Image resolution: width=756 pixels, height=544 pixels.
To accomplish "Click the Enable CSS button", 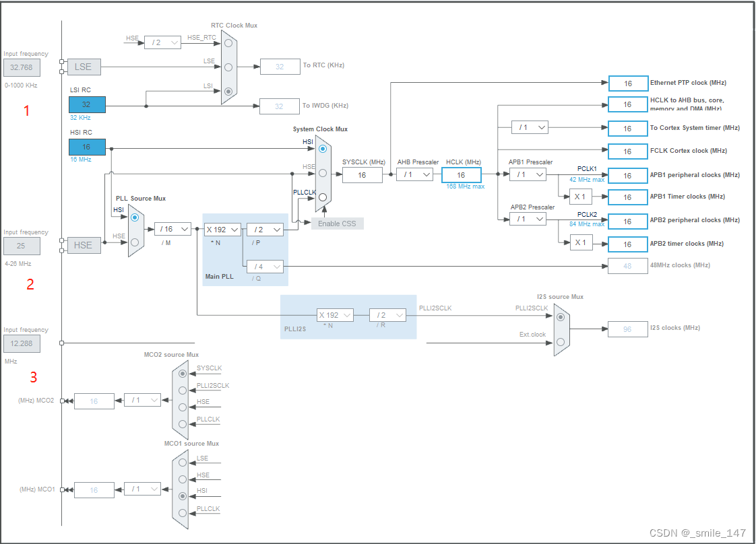I will [x=337, y=224].
